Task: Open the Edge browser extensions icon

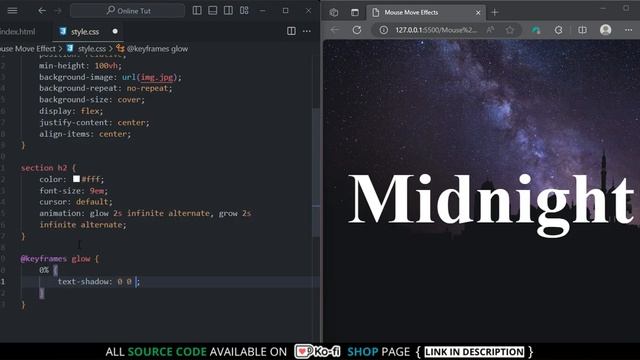Action: (558, 30)
